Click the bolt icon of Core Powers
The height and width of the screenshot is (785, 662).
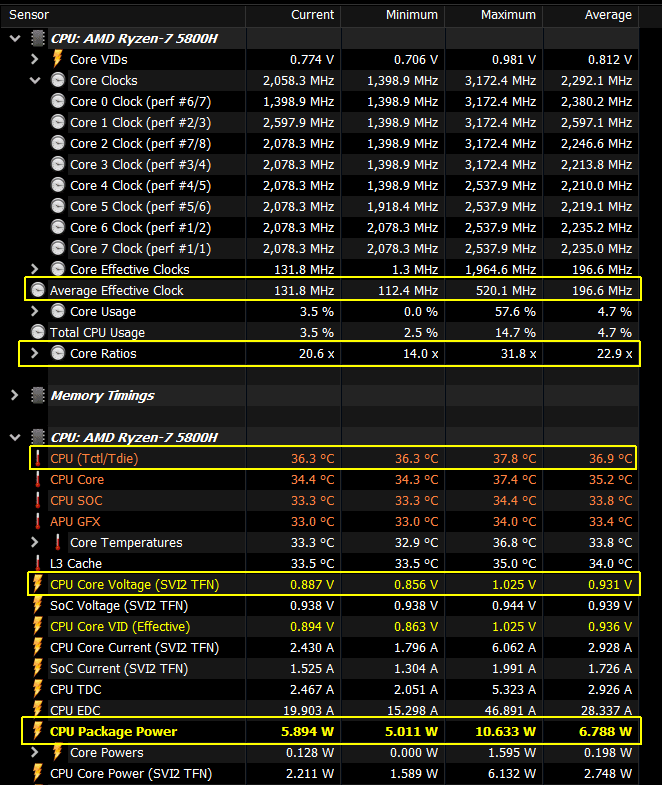58,752
